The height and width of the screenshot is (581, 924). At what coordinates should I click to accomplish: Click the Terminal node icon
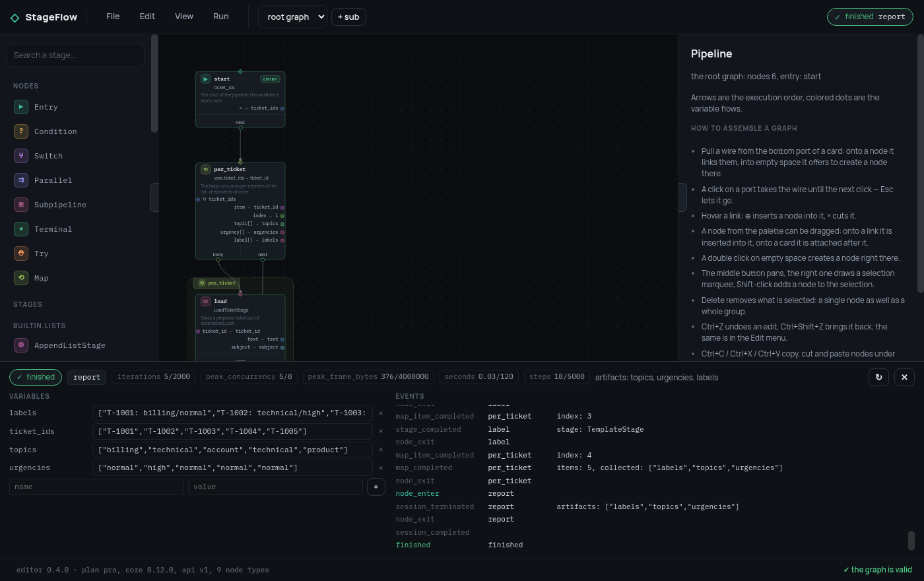tap(21, 229)
